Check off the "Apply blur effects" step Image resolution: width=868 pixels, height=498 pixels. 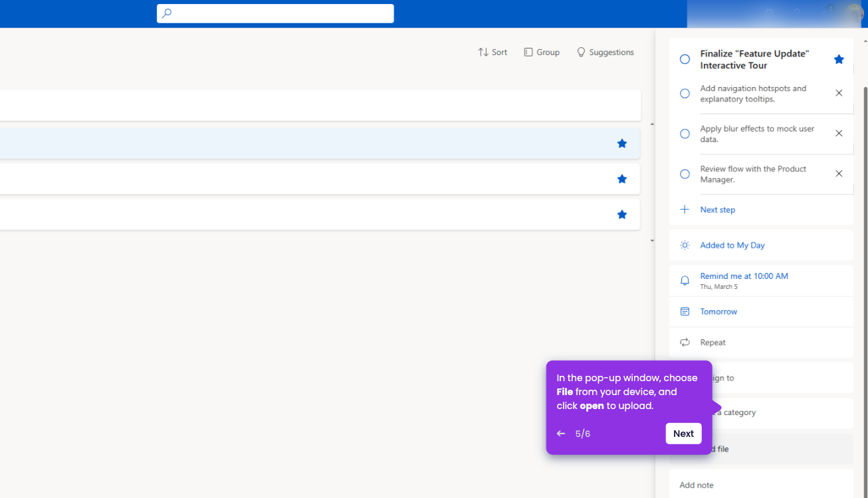click(685, 134)
